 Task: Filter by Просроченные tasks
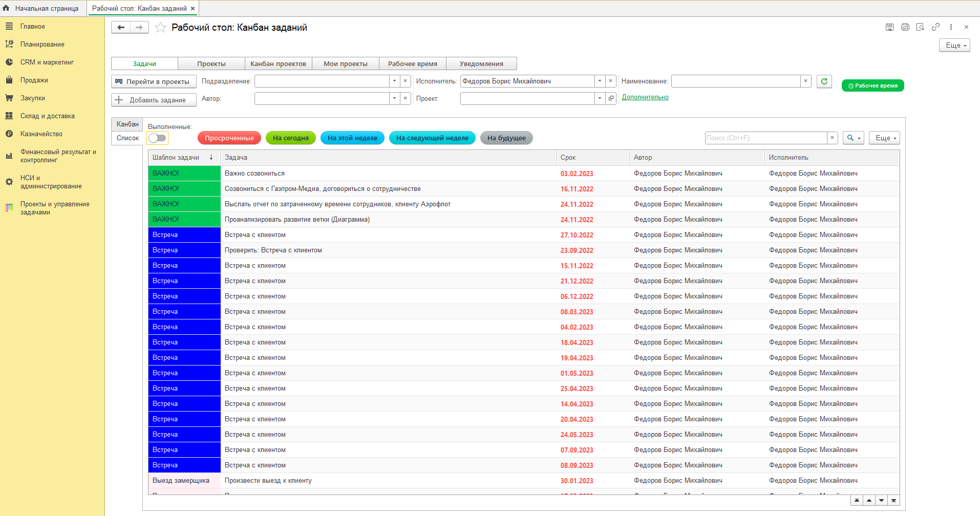coord(229,138)
